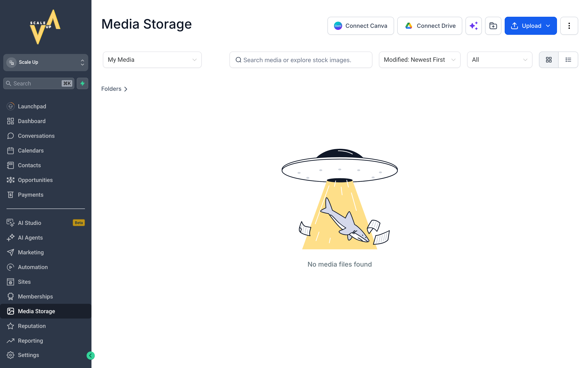Click the Reputation star icon

10,326
